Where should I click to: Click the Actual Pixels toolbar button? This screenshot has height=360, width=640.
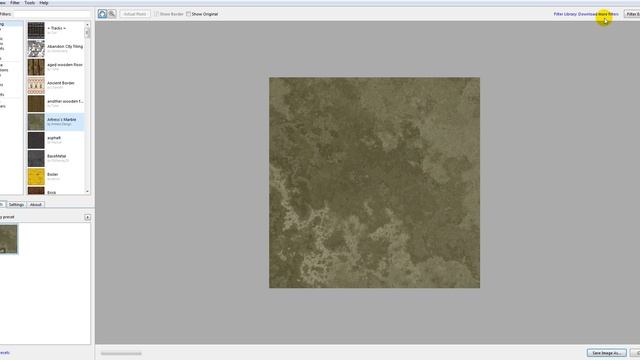pyautogui.click(x=135, y=14)
